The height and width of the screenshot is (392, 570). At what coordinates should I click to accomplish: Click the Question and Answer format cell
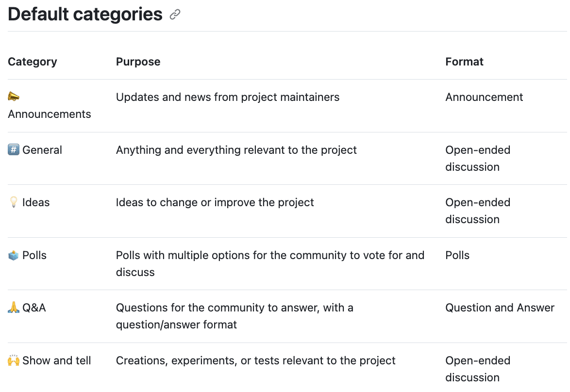(500, 308)
